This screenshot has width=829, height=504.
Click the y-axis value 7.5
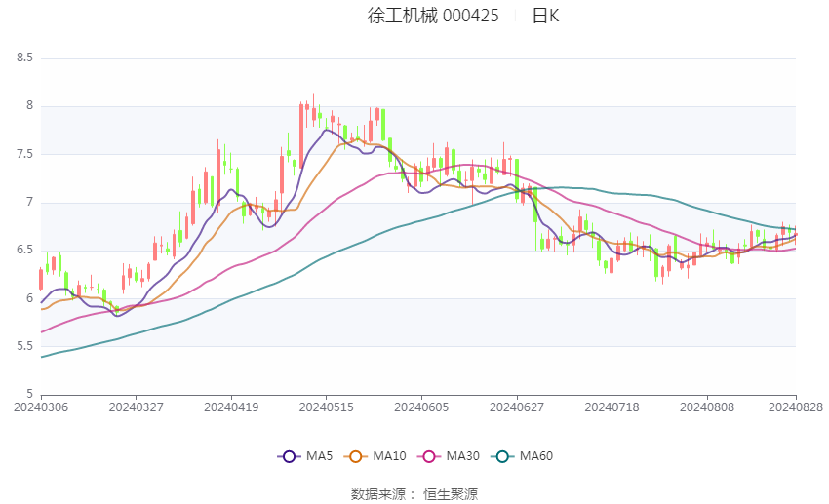(24, 154)
